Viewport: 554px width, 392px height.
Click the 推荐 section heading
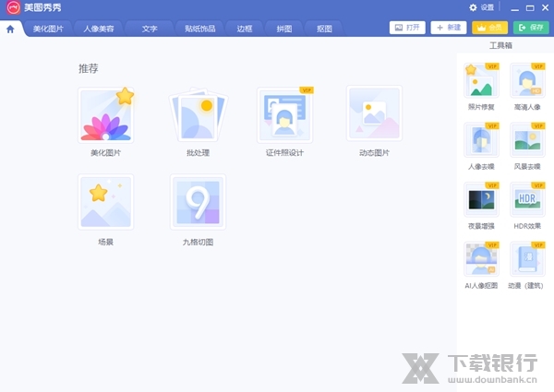click(x=89, y=68)
